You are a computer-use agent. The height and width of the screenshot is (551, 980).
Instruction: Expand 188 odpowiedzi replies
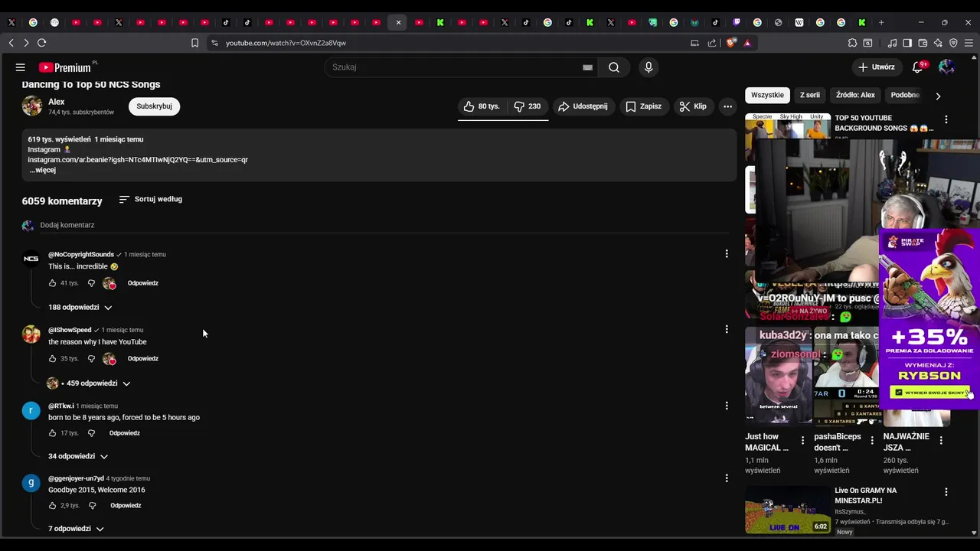(80, 308)
